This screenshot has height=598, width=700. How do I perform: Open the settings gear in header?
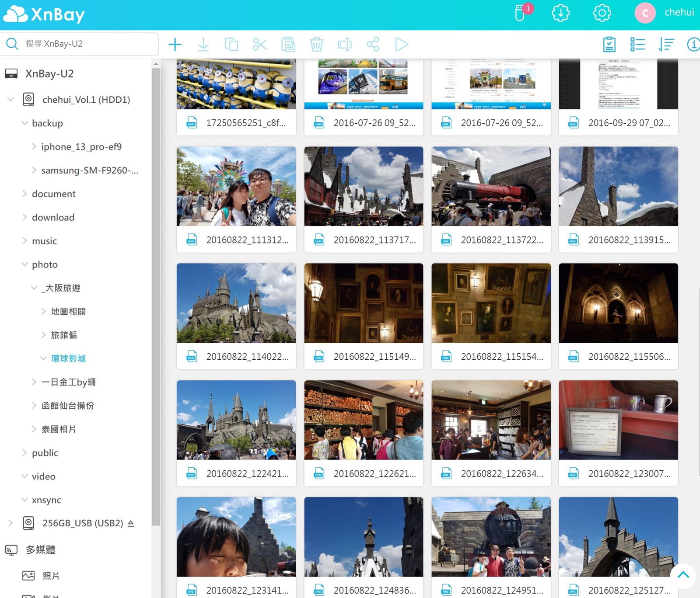[x=602, y=13]
